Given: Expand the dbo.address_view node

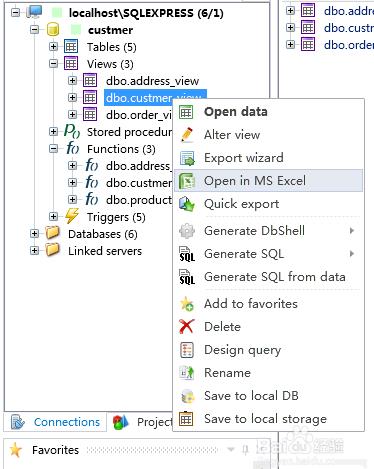Looking at the screenshot, I should (x=72, y=81).
